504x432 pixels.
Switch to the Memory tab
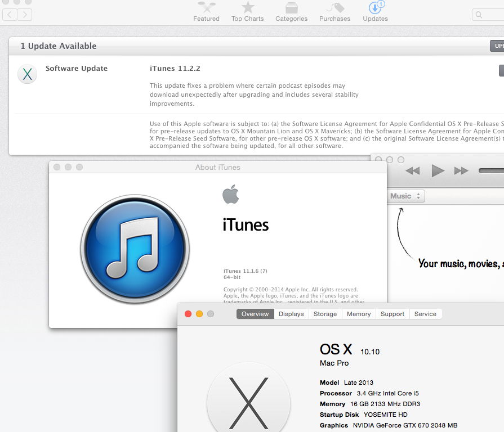(359, 314)
